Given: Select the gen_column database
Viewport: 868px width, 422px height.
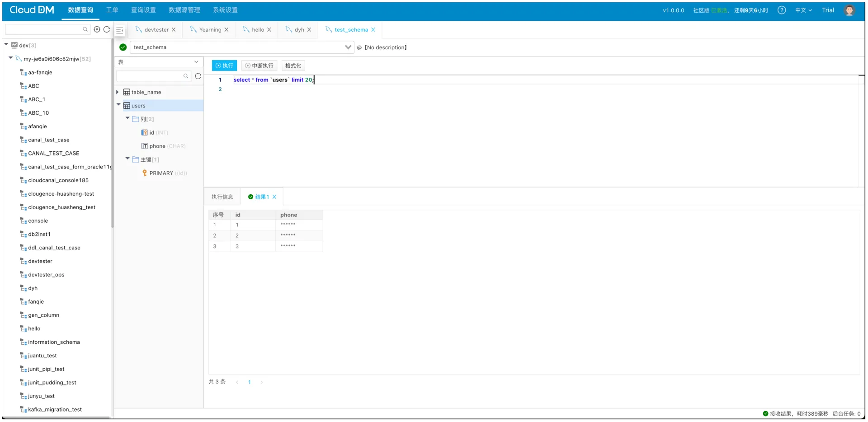Looking at the screenshot, I should (x=43, y=315).
